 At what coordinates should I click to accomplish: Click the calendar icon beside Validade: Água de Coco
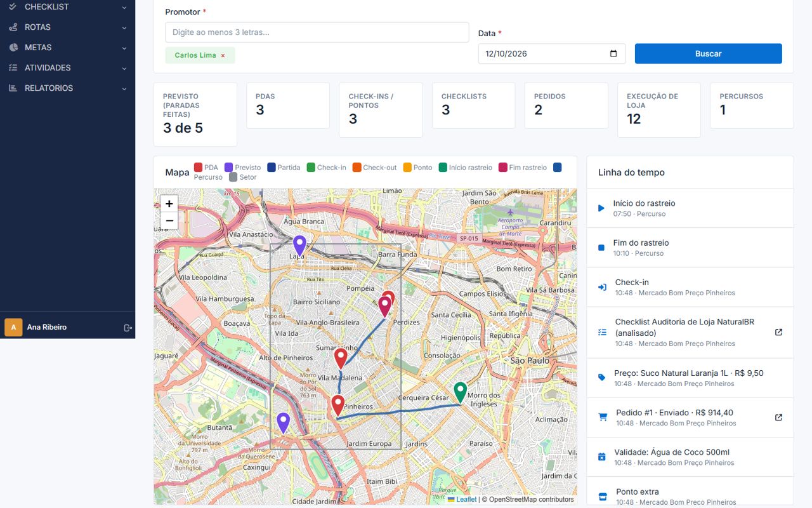pos(602,457)
